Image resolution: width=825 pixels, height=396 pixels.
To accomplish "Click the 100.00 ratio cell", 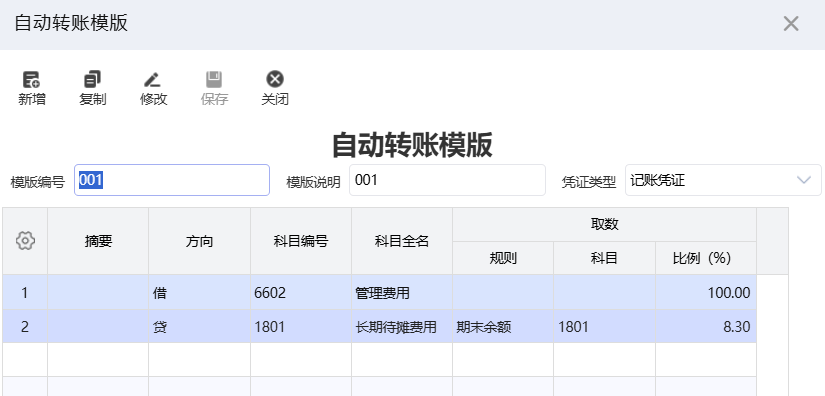I will pyautogui.click(x=706, y=292).
